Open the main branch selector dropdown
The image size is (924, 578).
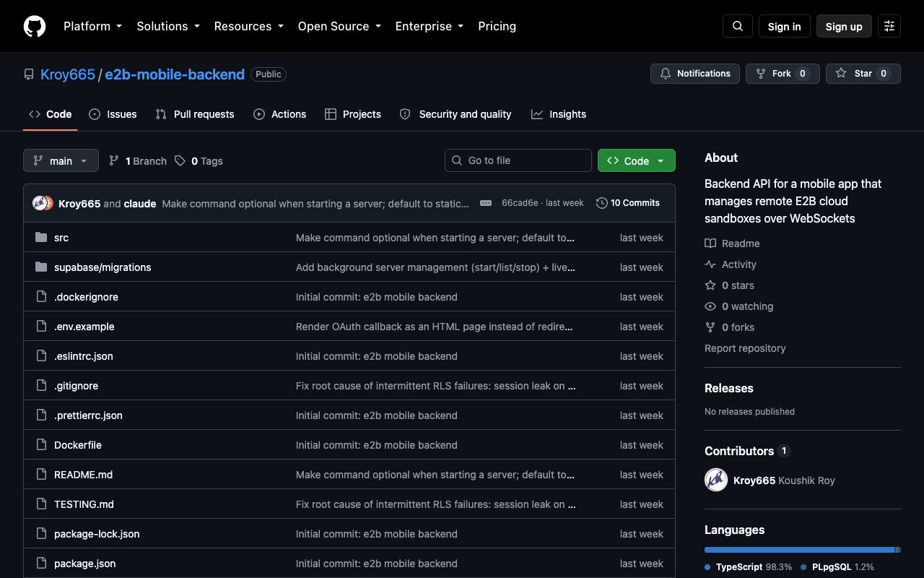tap(61, 161)
